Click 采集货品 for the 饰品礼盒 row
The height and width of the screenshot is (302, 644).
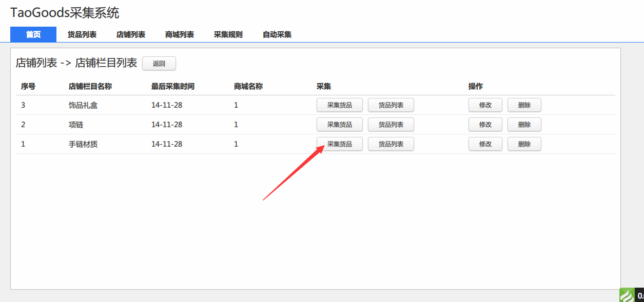pos(340,105)
